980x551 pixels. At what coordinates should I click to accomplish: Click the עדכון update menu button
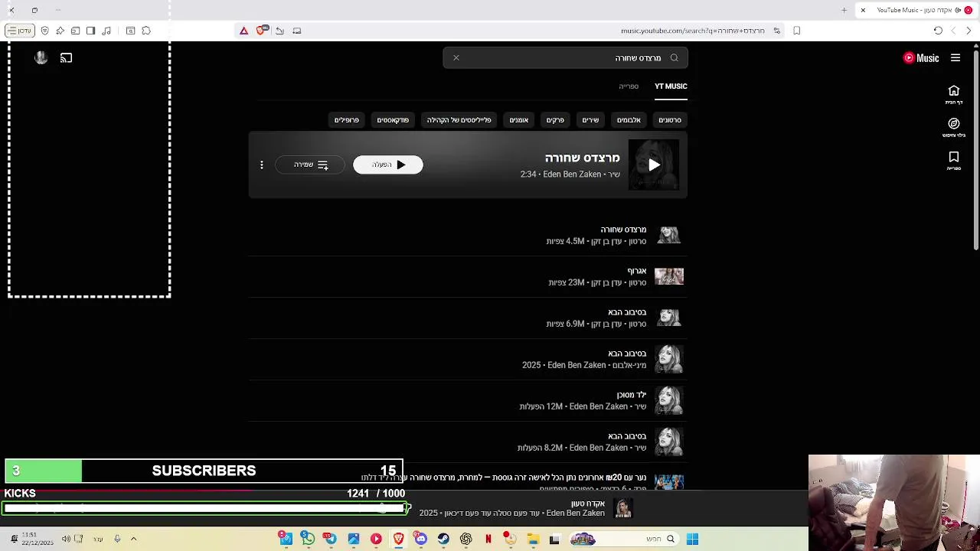20,31
